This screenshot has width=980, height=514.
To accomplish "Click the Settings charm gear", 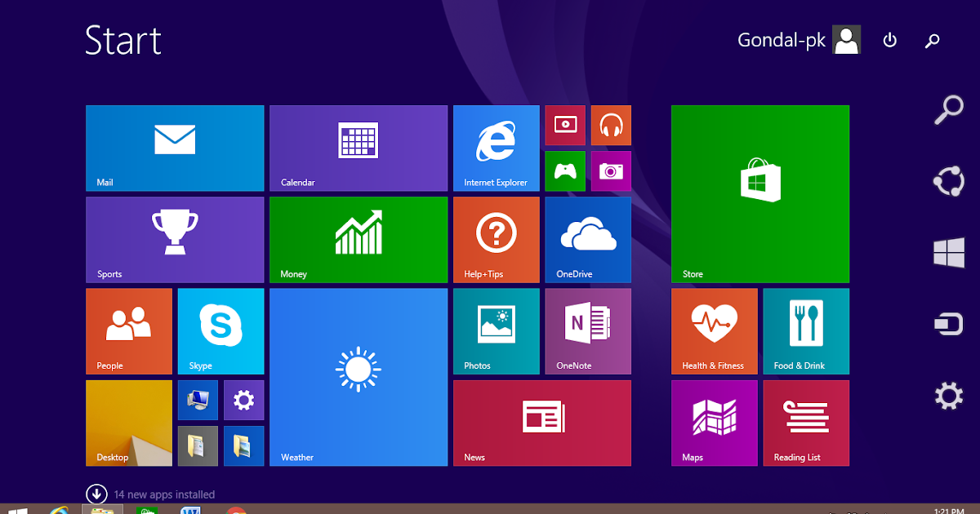I will click(948, 397).
